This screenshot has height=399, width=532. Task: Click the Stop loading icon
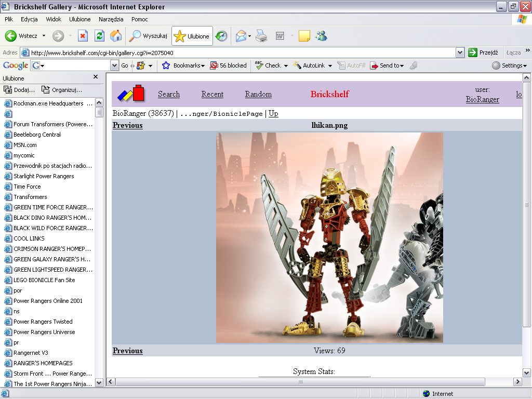pos(83,36)
